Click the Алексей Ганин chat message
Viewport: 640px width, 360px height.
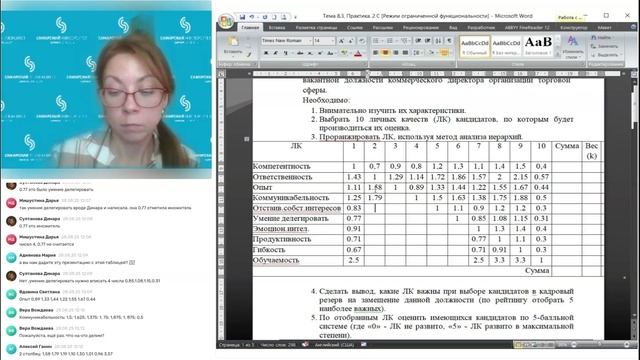point(65,350)
